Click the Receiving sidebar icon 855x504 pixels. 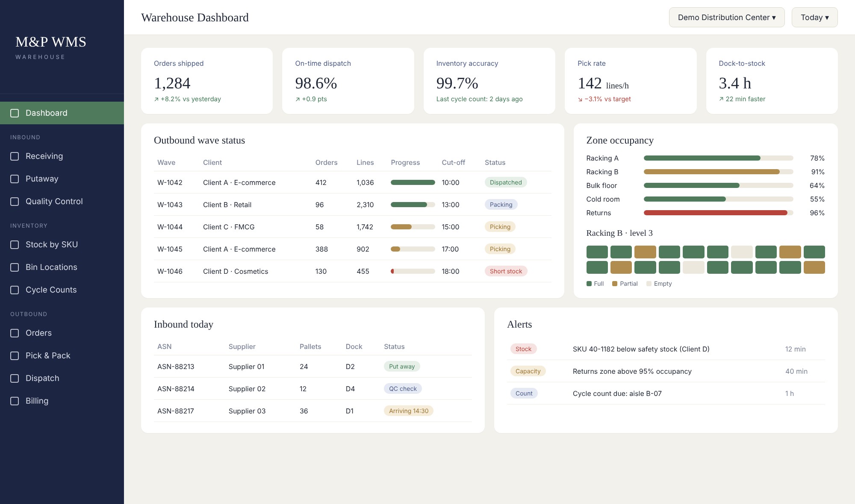coord(15,156)
